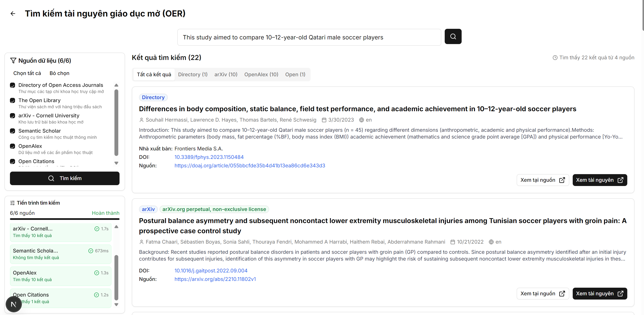Screen dimensions: 644x315
Task: Click Bỏ chọn to deselect sources
Action: [59, 73]
